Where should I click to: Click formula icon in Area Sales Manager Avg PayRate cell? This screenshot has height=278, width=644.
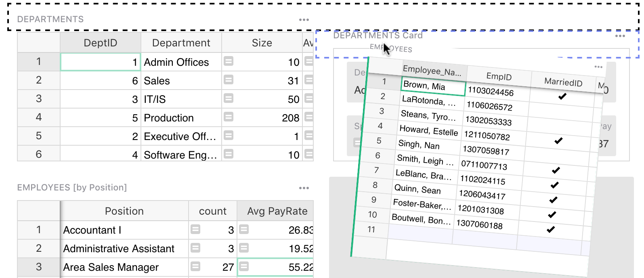click(244, 266)
